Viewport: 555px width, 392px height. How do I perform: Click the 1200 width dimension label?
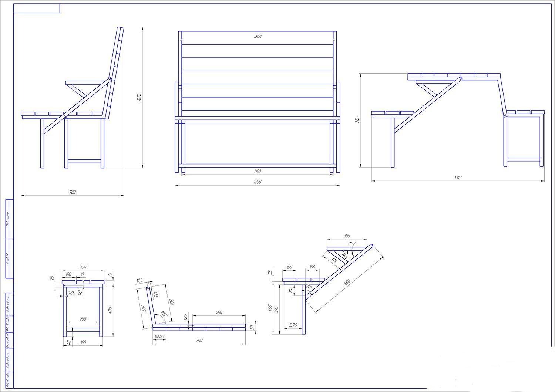(258, 37)
